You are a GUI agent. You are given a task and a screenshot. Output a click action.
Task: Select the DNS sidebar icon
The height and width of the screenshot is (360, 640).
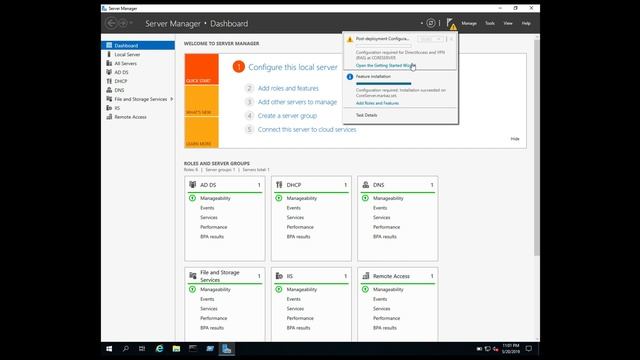109,90
